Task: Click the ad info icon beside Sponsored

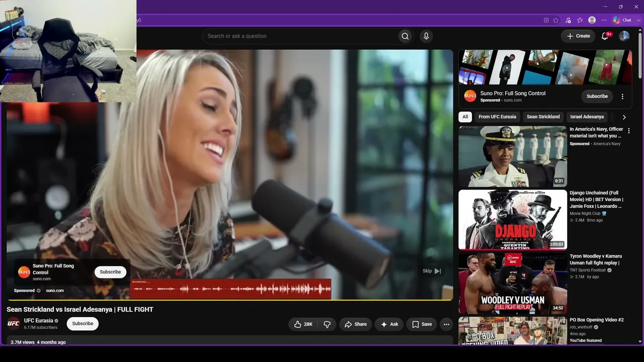Action: coord(38,291)
